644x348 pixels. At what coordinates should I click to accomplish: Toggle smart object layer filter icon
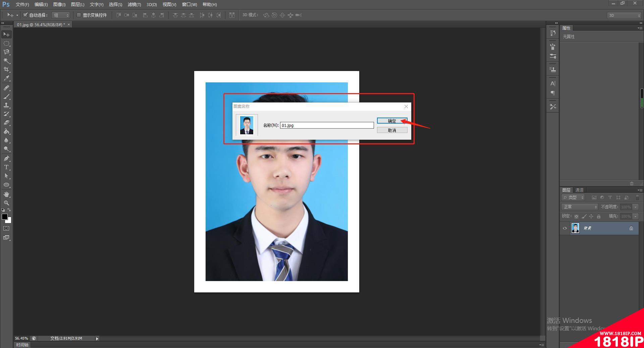point(626,198)
